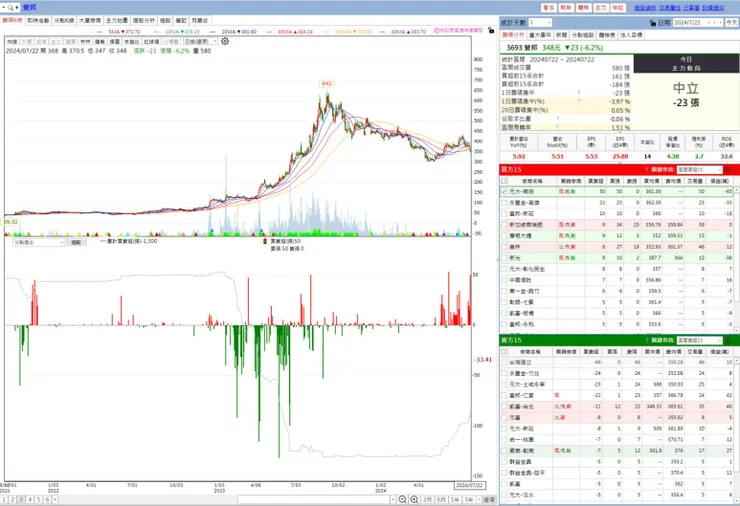
Task: Click the help icon in the 買方15 header
Action: tap(646, 169)
